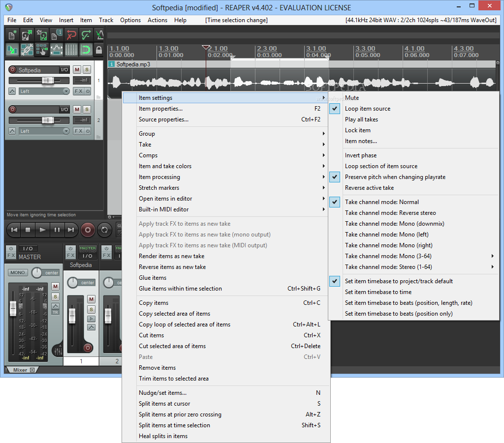This screenshot has width=504, height=443.
Task: Choose Glue items from context menu
Action: click(x=225, y=278)
